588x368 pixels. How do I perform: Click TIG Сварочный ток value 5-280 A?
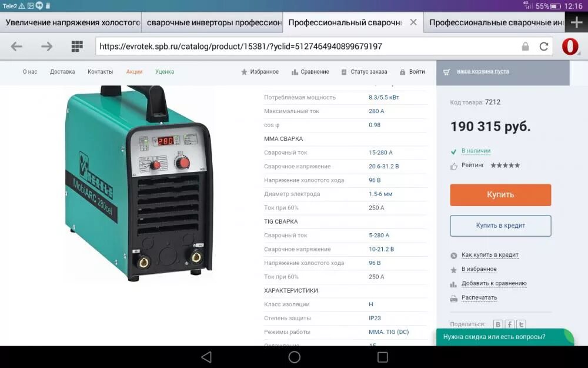379,236
